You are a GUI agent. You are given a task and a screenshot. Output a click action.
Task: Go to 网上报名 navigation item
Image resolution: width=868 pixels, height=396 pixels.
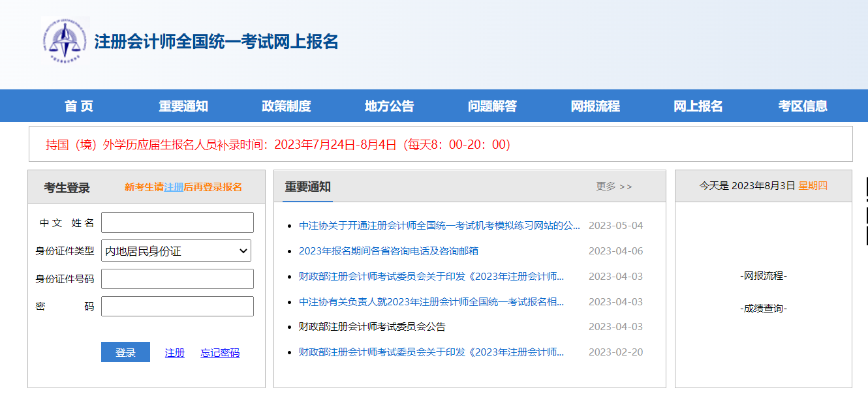click(x=698, y=106)
